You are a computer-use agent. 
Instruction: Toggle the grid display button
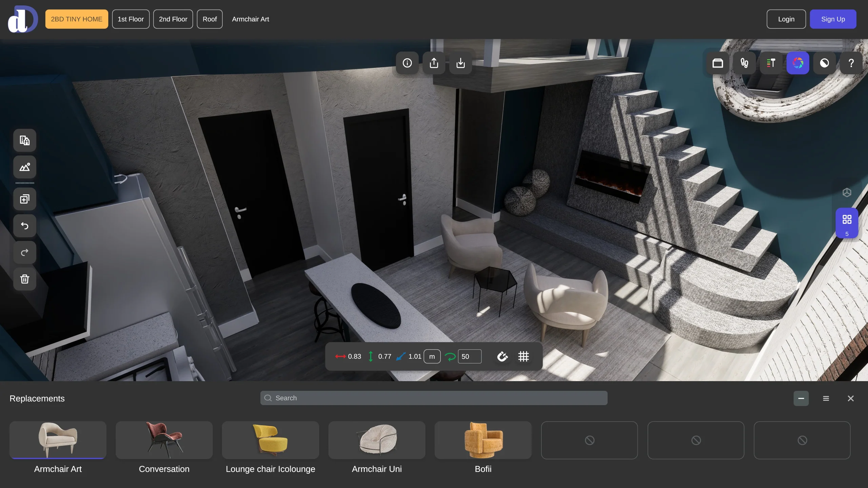pyautogui.click(x=524, y=357)
